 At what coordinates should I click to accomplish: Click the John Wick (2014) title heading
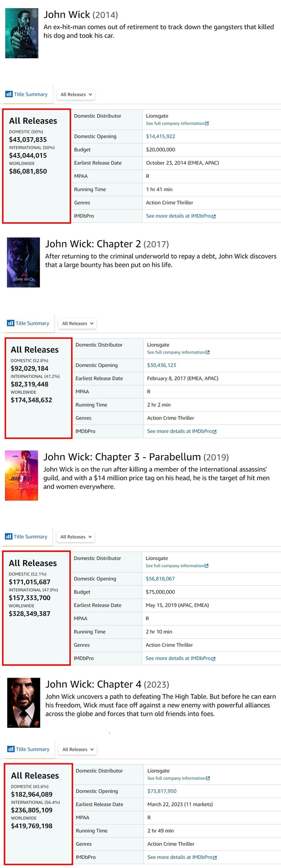pos(81,15)
